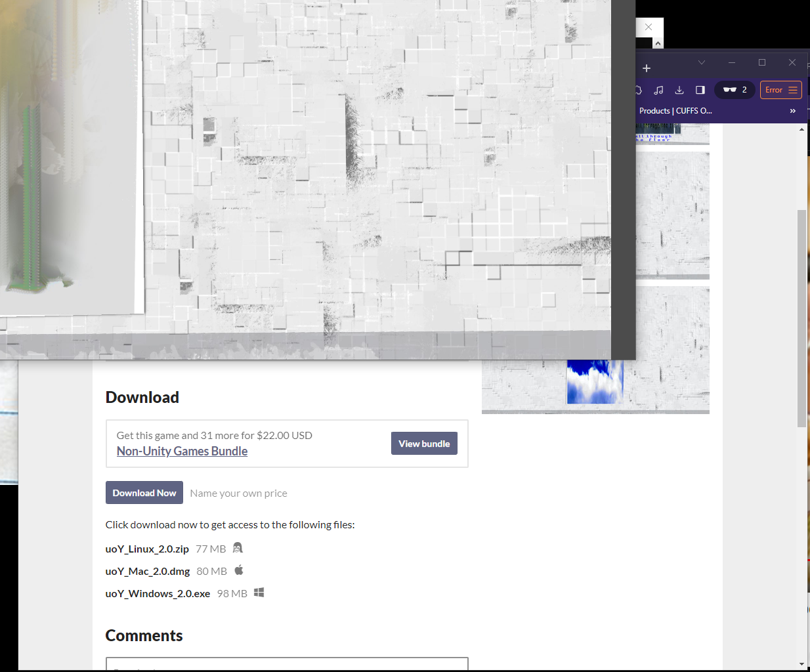Click 'Click download now to get access' text
The height and width of the screenshot is (672, 810).
click(x=230, y=524)
